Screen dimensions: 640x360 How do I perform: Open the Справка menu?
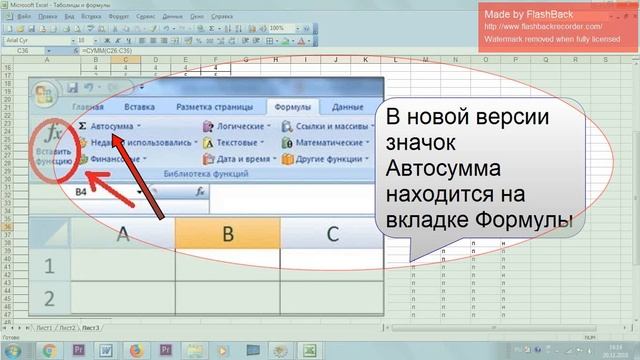point(222,17)
